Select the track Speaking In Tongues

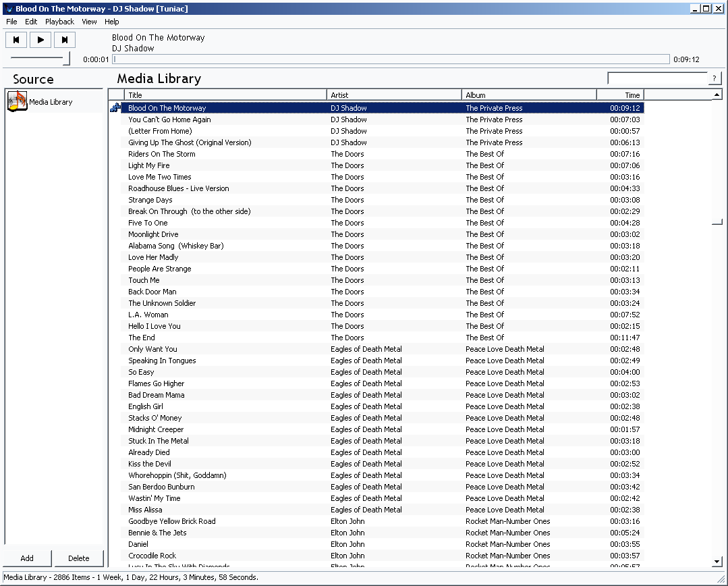(x=383, y=360)
